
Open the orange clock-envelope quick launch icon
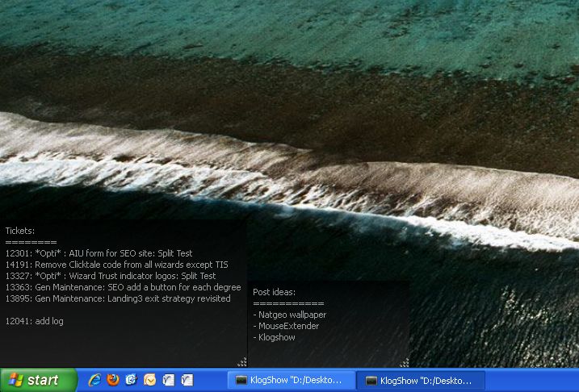click(150, 380)
